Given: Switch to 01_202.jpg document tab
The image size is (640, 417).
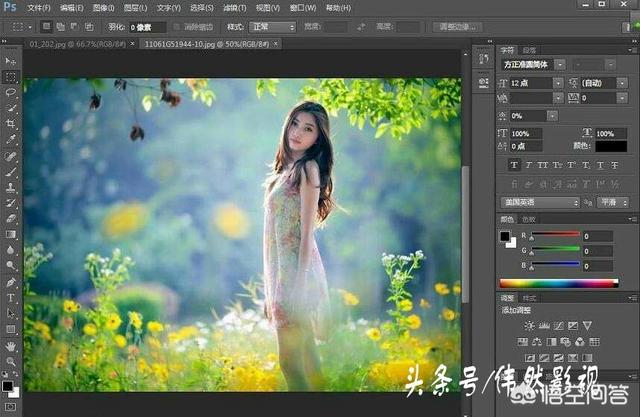Looking at the screenshot, I should click(78, 44).
